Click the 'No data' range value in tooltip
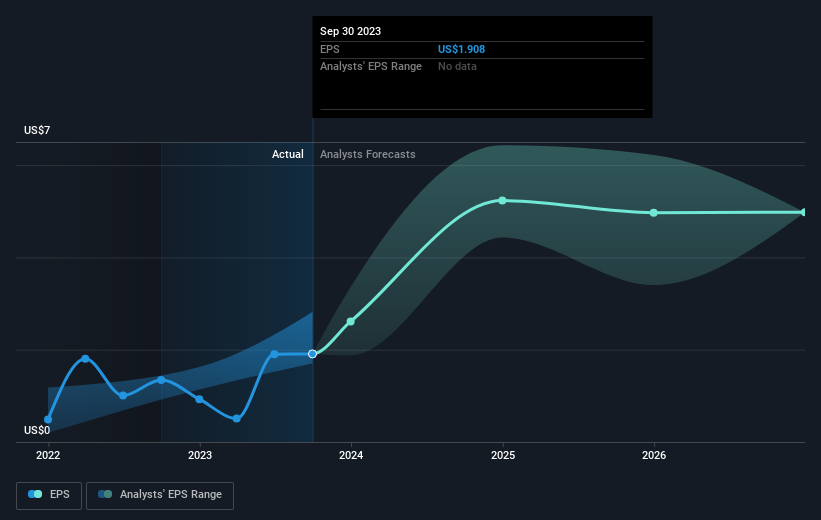821x520 pixels. pyautogui.click(x=457, y=67)
